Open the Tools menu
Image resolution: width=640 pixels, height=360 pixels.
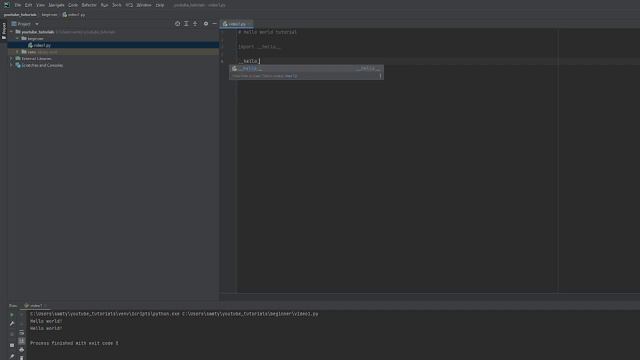(x=117, y=5)
